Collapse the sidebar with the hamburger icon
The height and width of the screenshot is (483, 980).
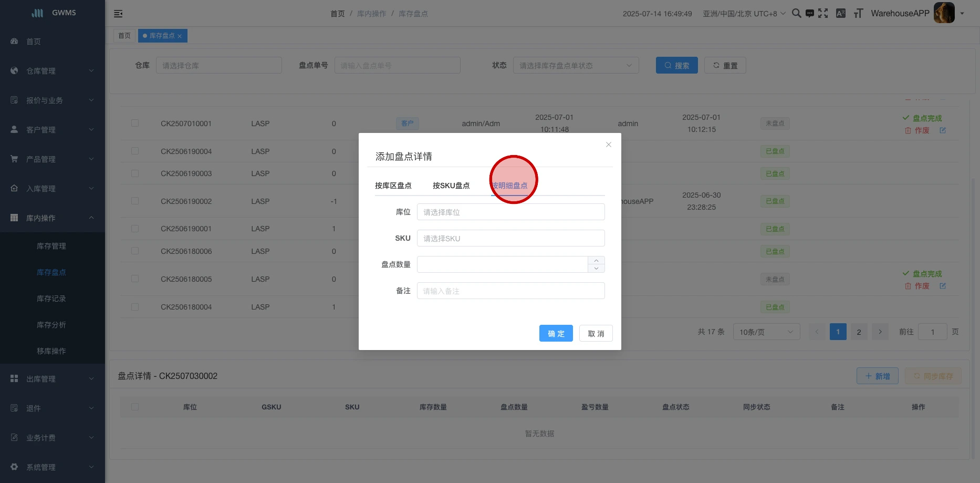pos(118,14)
